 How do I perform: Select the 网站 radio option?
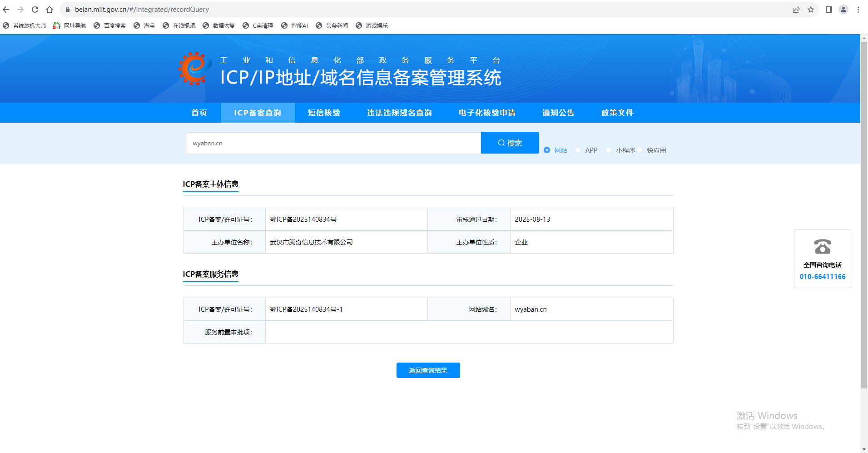tap(547, 150)
